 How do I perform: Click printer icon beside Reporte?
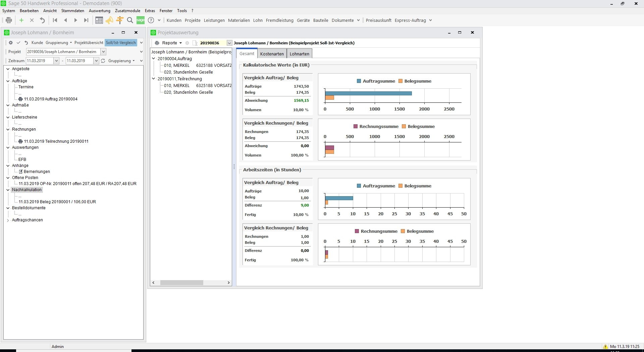[157, 43]
